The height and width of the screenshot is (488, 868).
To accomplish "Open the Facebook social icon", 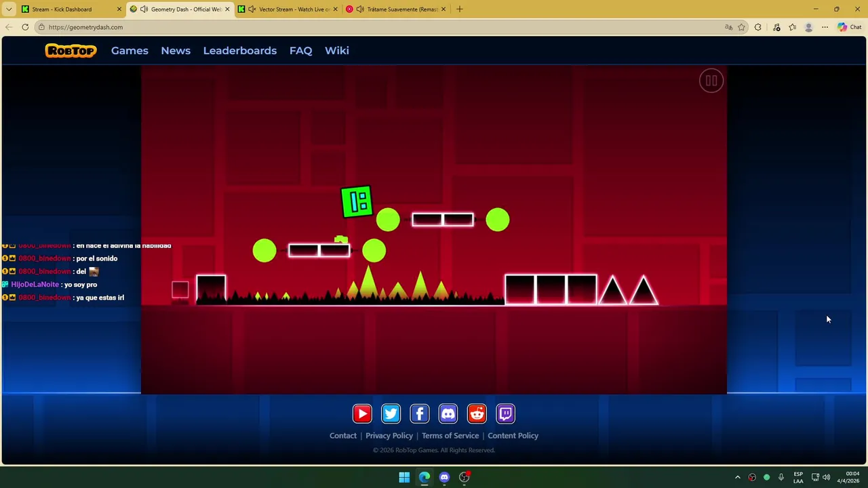I will pos(420,413).
